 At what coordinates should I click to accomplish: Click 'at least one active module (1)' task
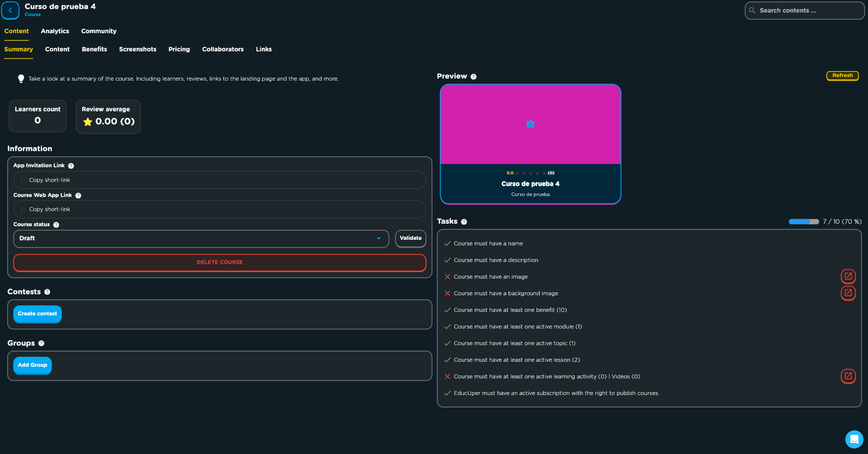click(518, 327)
